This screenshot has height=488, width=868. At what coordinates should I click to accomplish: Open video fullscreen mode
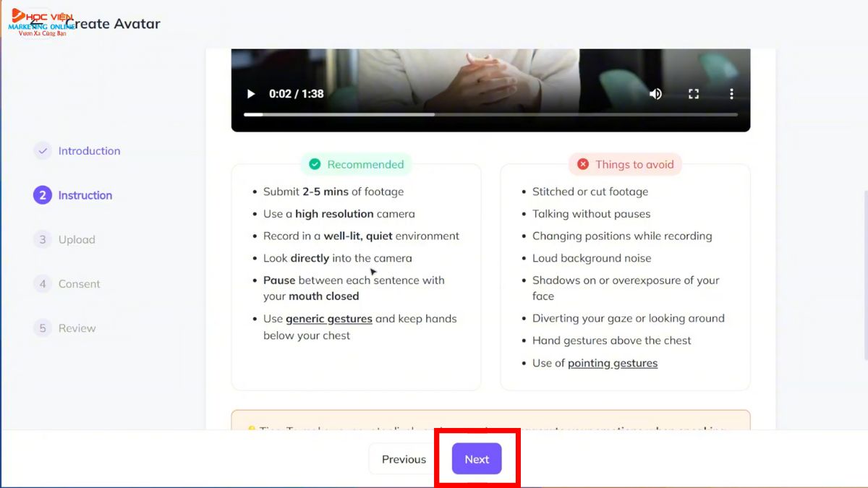tap(694, 94)
